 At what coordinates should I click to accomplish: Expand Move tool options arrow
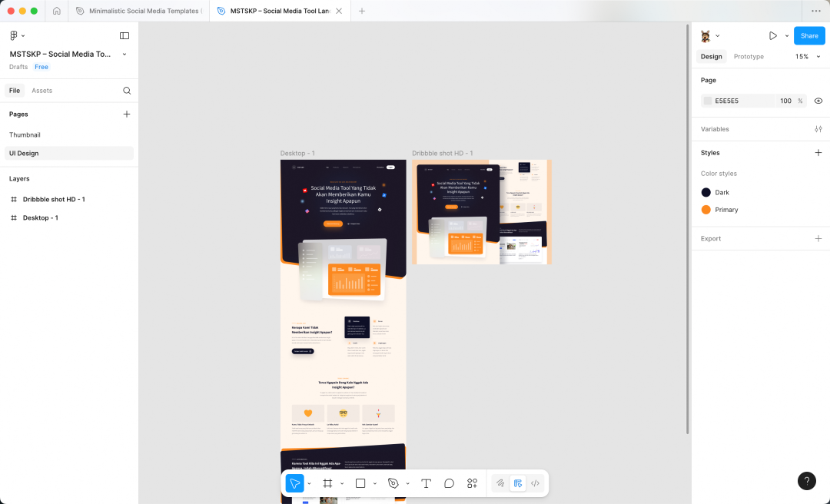point(309,482)
